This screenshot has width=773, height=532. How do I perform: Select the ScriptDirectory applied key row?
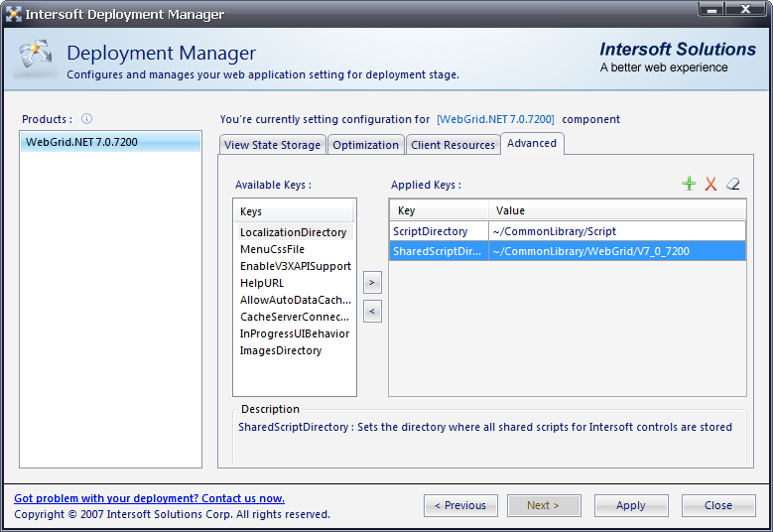568,231
